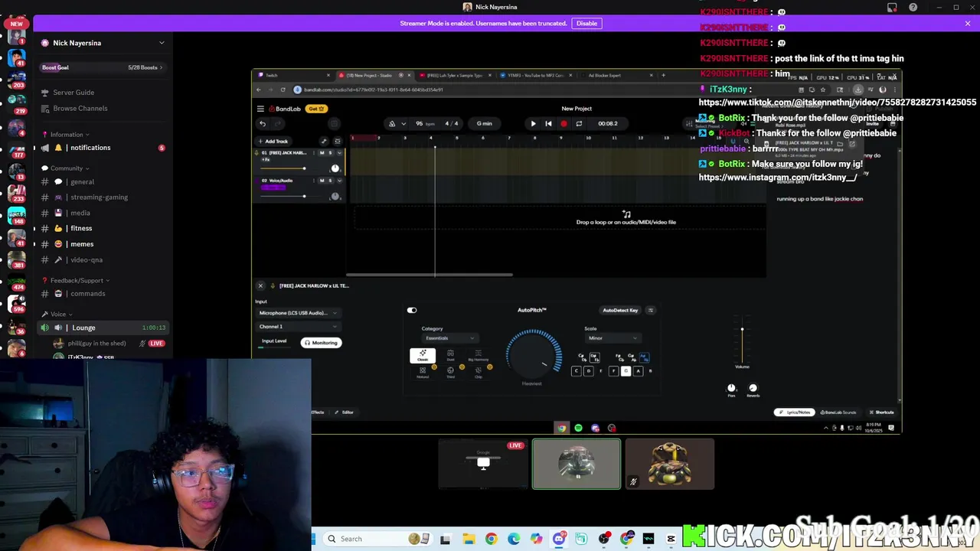Open AutoPitch settings sliders icon
Image resolution: width=980 pixels, height=551 pixels.
click(x=651, y=310)
